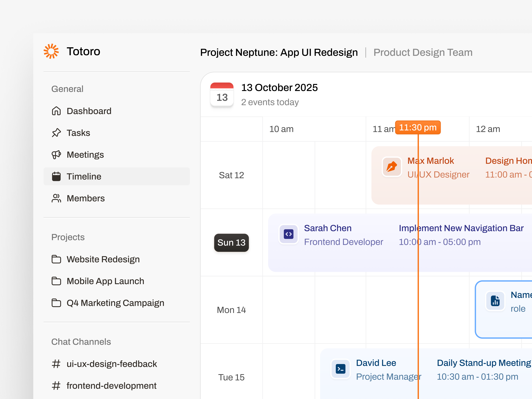Click the hash icon for ui-ux-design-feedback

[56, 364]
